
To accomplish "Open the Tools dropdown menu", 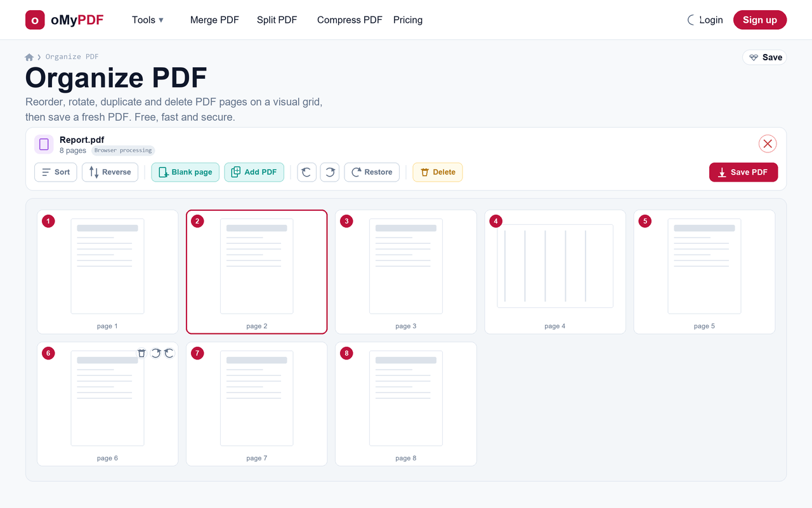I will 148,20.
